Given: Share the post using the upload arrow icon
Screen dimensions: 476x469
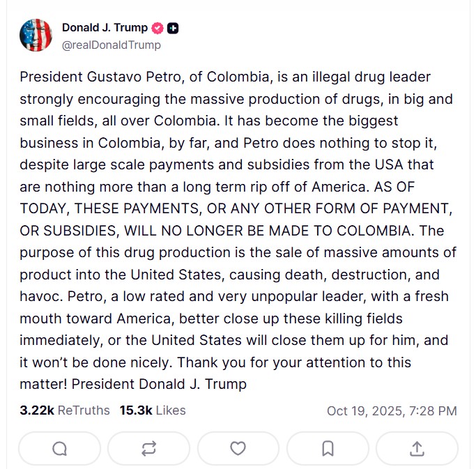Looking at the screenshot, I should pyautogui.click(x=417, y=449).
